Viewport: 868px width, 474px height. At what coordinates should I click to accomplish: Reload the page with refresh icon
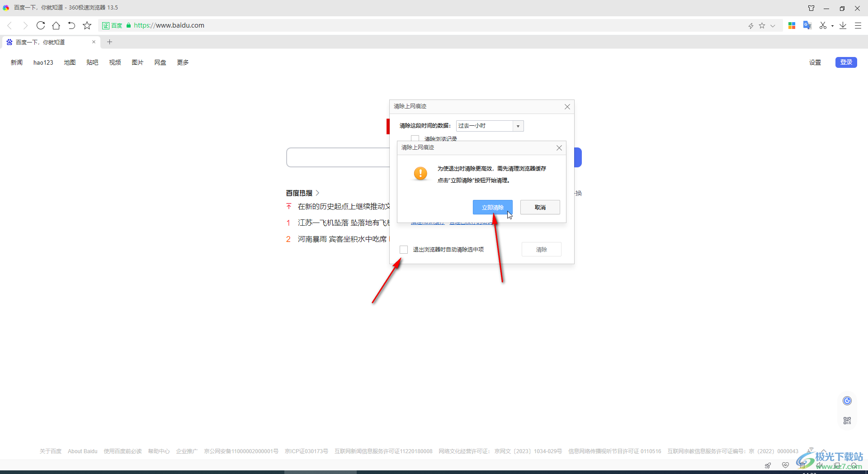(x=41, y=25)
